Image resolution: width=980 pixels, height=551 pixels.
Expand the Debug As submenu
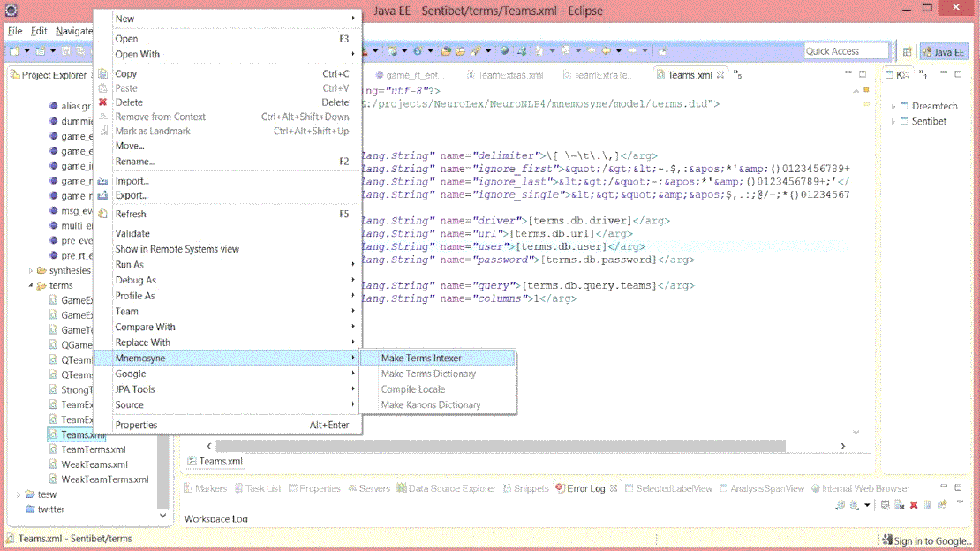(228, 280)
